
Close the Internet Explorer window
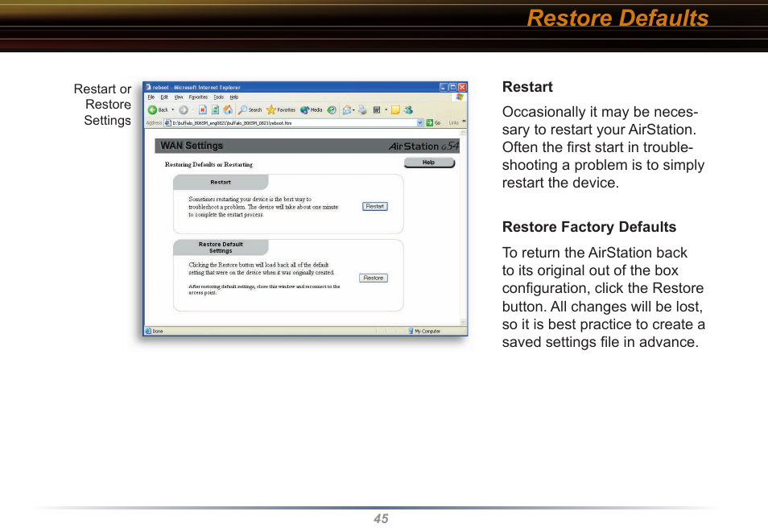[462, 87]
